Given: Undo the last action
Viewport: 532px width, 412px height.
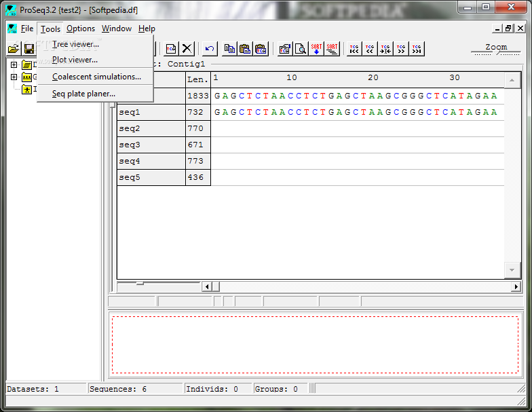Looking at the screenshot, I should coord(210,49).
